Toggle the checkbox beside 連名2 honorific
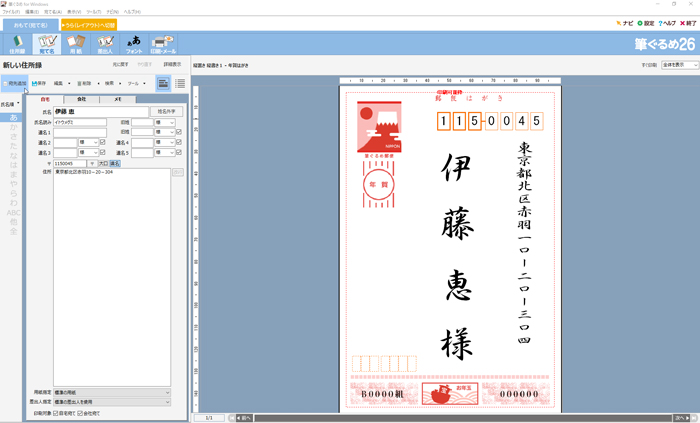This screenshot has width=700, height=423. 102,142
